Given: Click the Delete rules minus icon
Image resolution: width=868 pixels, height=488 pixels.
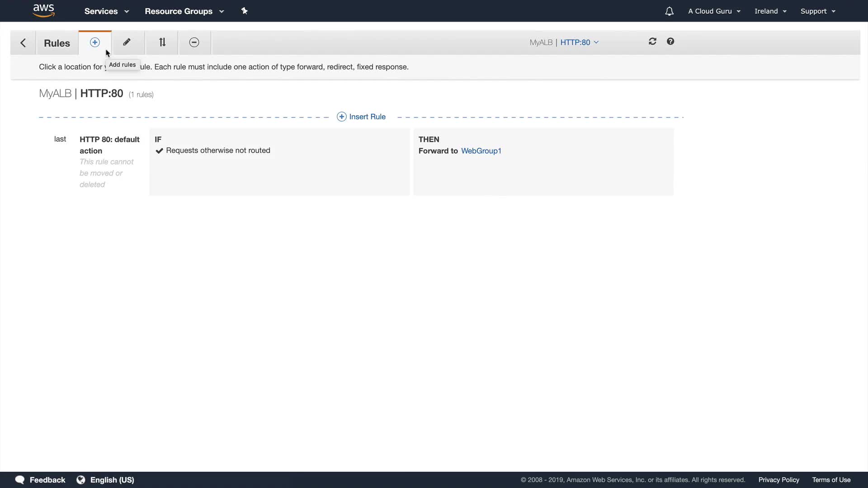Looking at the screenshot, I should click(x=194, y=42).
